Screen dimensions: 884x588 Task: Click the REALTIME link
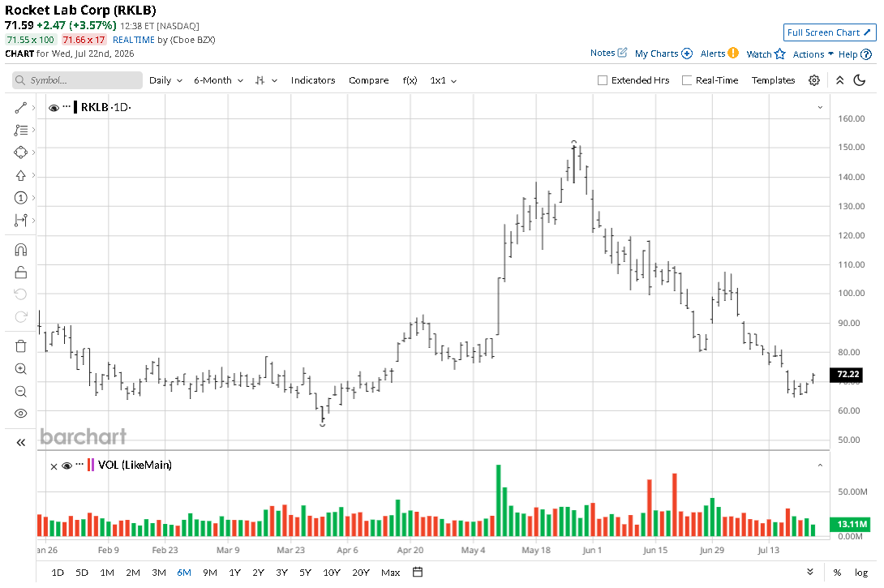pos(134,40)
